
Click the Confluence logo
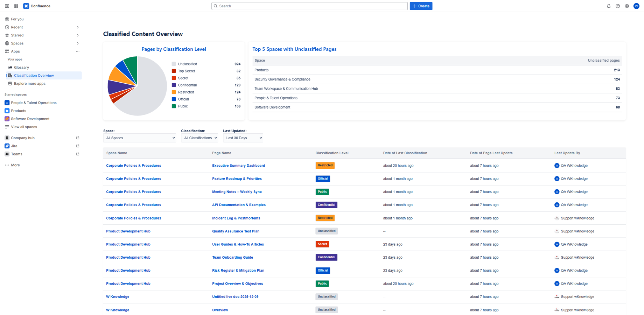26,6
